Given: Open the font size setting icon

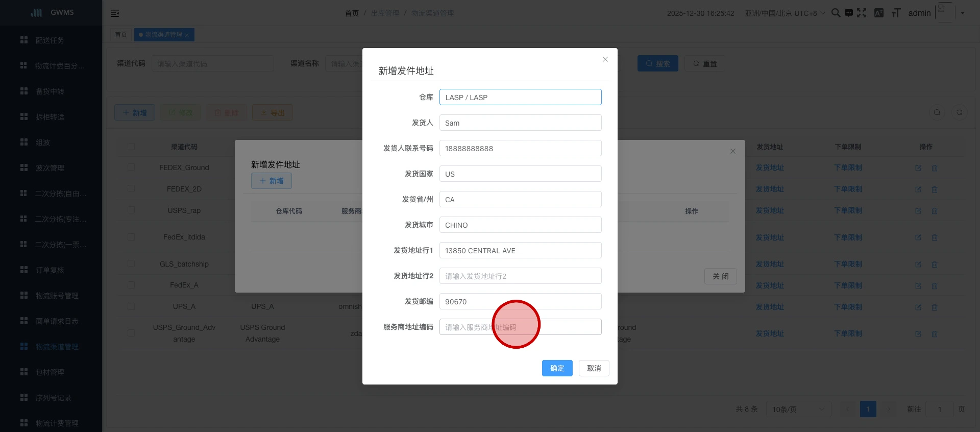Looking at the screenshot, I should [896, 13].
